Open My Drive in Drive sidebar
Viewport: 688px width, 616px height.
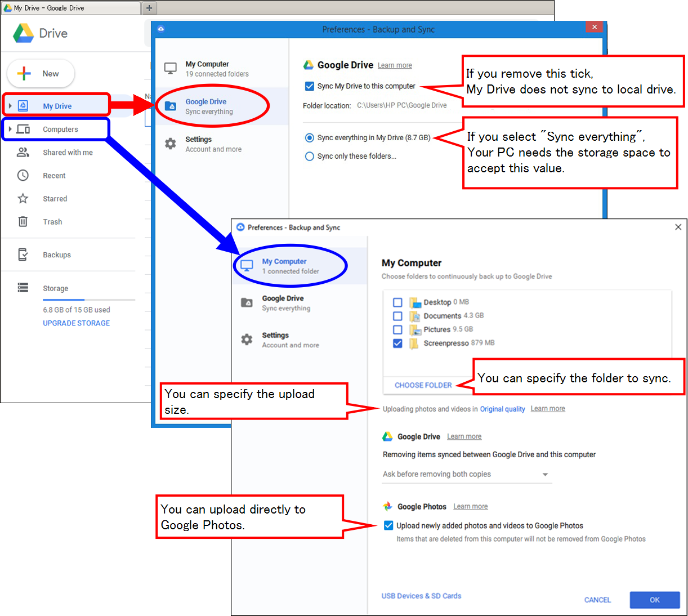[57, 106]
